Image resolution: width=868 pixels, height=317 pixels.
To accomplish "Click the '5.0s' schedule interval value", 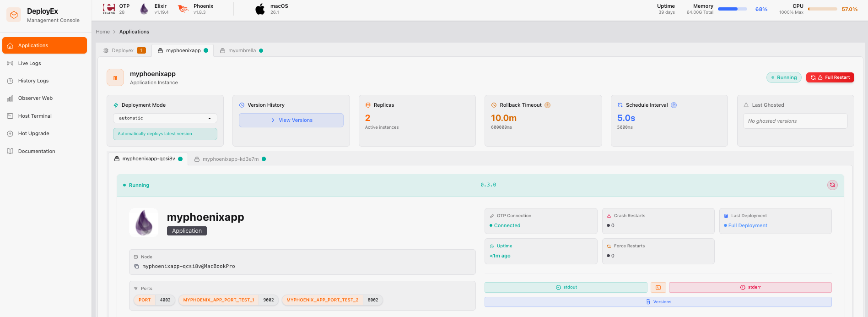I will [626, 118].
